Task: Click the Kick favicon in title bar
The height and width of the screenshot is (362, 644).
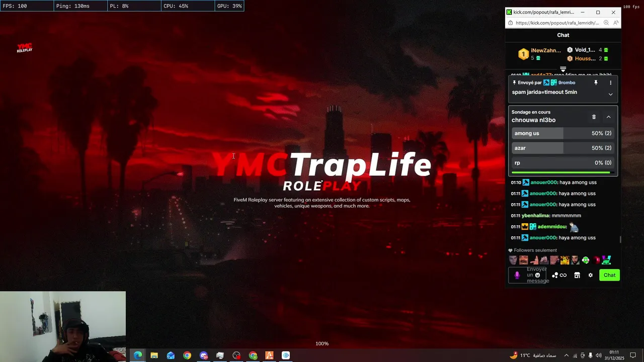Action: (x=509, y=12)
